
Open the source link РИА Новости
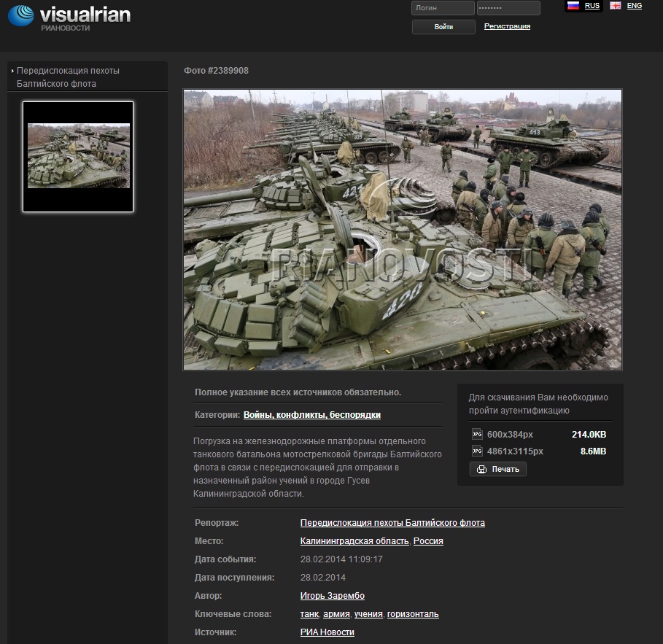tap(327, 632)
